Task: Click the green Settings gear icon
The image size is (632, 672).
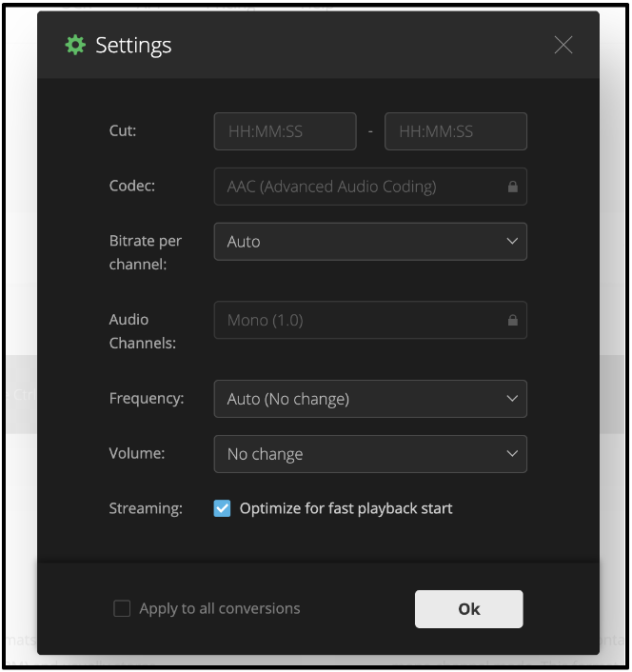Action: [75, 45]
